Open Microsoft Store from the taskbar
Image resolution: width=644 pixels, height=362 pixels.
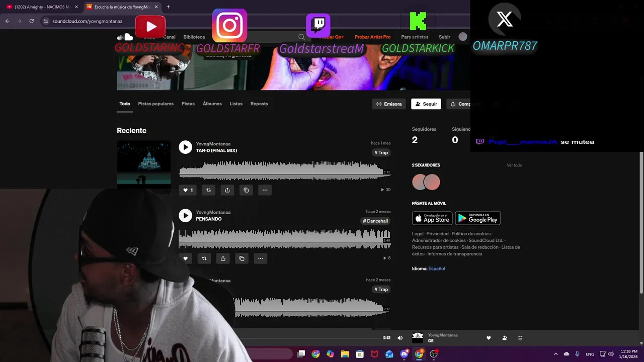point(359,354)
